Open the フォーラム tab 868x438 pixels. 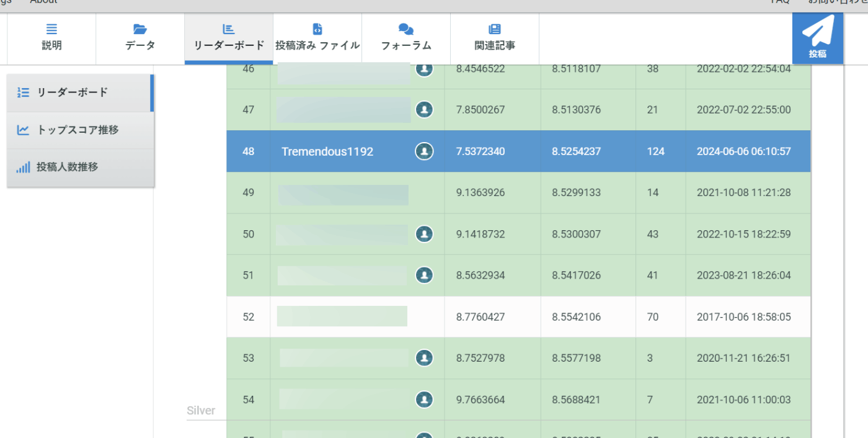(406, 38)
